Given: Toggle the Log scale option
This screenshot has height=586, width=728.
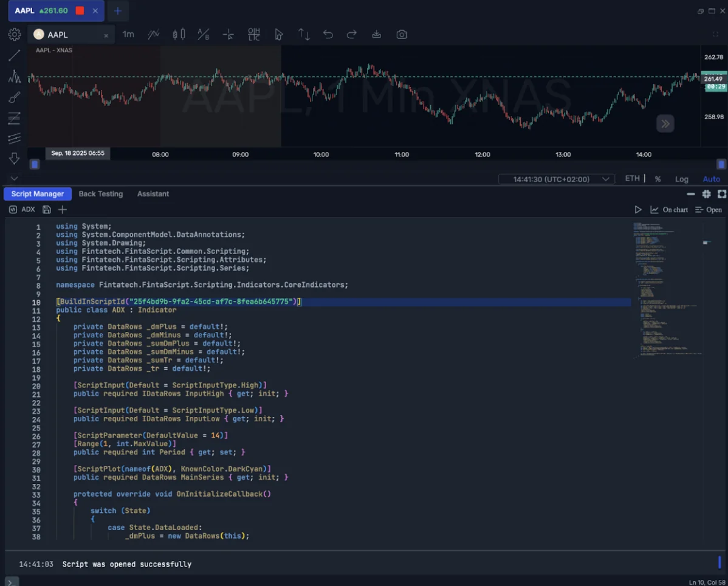Looking at the screenshot, I should coord(681,179).
